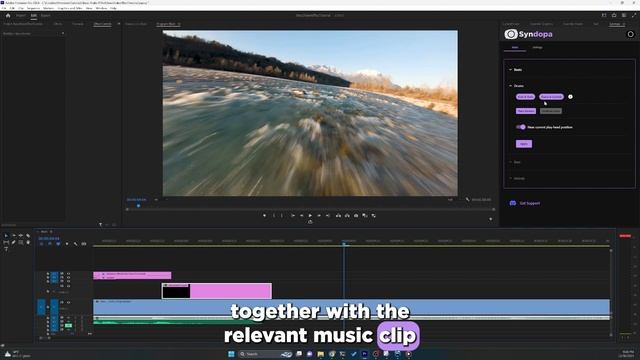
Task: Click the Mark Out bracket button
Action: tap(282, 216)
